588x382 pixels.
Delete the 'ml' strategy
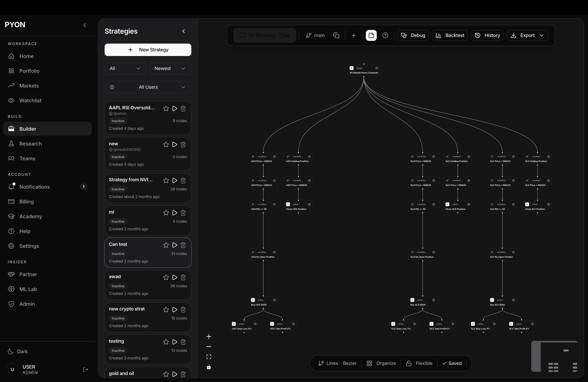pos(183,213)
